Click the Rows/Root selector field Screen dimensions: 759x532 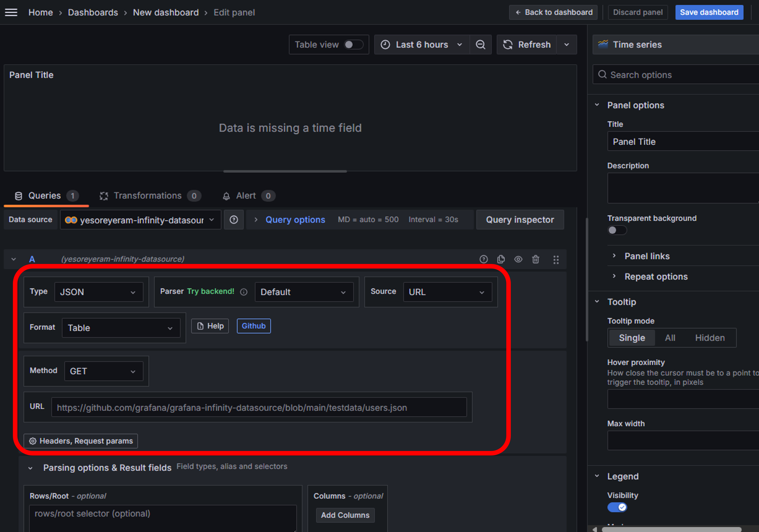tap(163, 518)
